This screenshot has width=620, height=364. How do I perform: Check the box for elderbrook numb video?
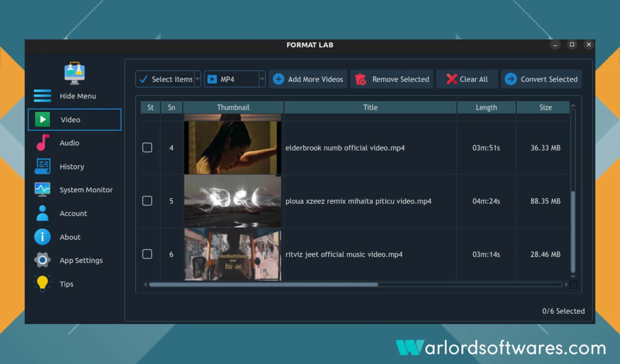(147, 148)
